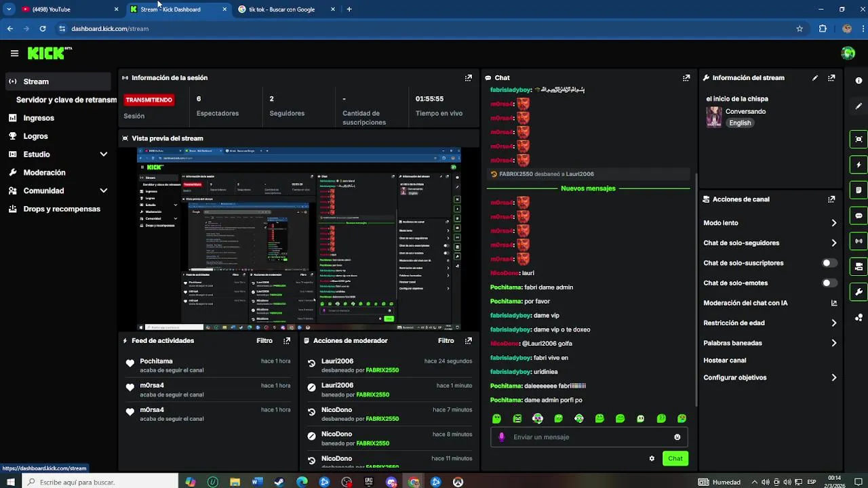This screenshot has width=868, height=488.
Task: Edit stream info with the pencil in panel header
Action: pos(815,78)
